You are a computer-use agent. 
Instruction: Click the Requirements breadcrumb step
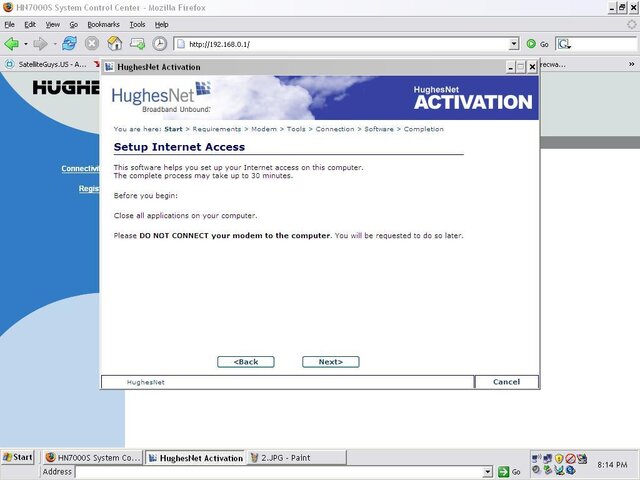(217, 129)
